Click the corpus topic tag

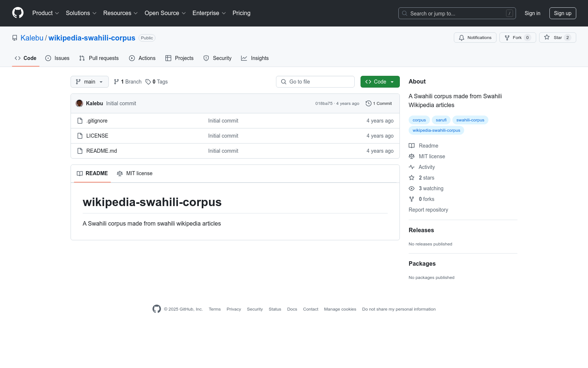tap(419, 120)
